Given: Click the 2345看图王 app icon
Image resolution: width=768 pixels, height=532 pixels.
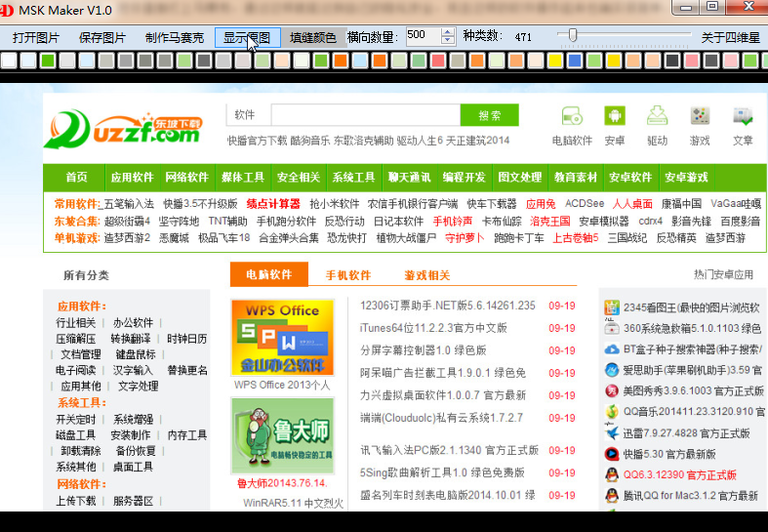Looking at the screenshot, I should (611, 307).
